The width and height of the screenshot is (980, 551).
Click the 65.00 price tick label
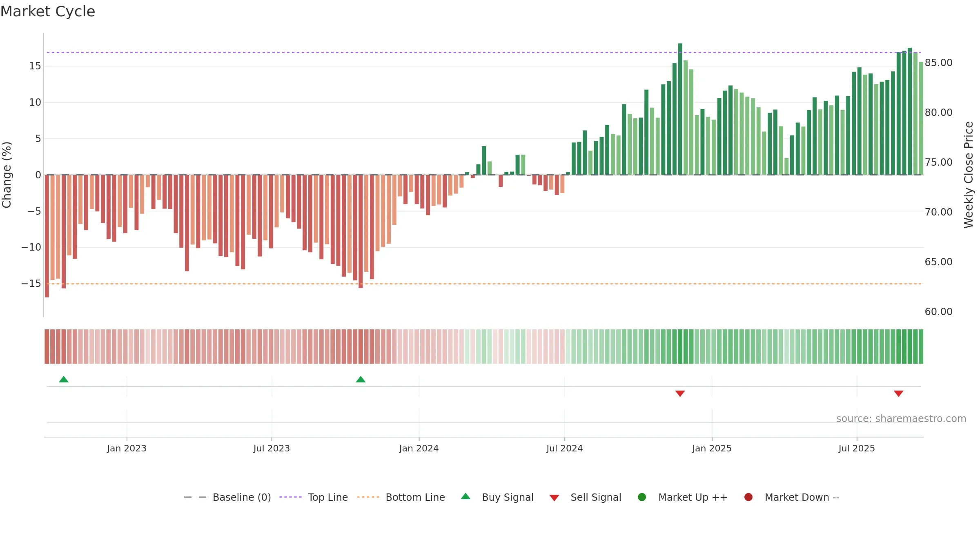938,262
